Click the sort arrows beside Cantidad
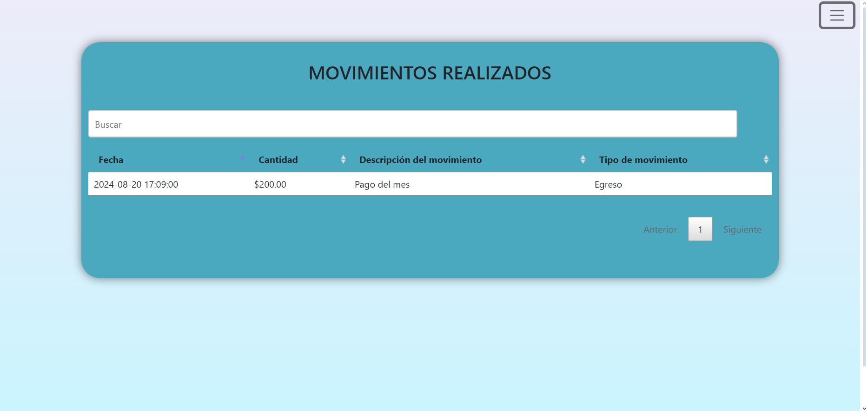 click(x=343, y=159)
